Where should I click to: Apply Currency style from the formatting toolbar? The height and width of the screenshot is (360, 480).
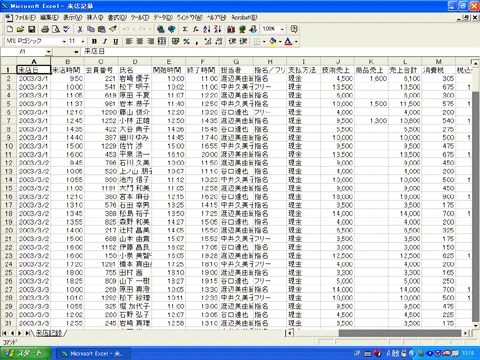176,41
